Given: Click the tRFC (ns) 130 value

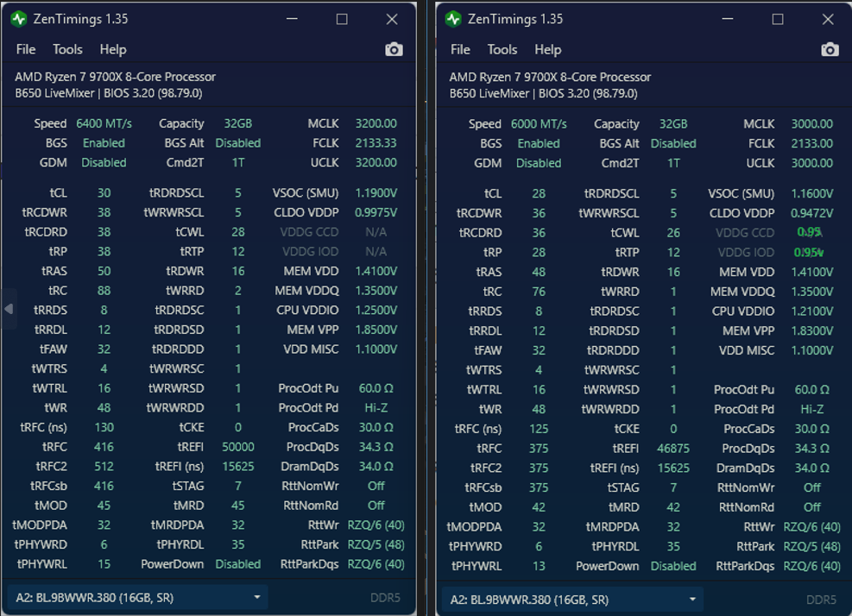Looking at the screenshot, I should 104,427.
